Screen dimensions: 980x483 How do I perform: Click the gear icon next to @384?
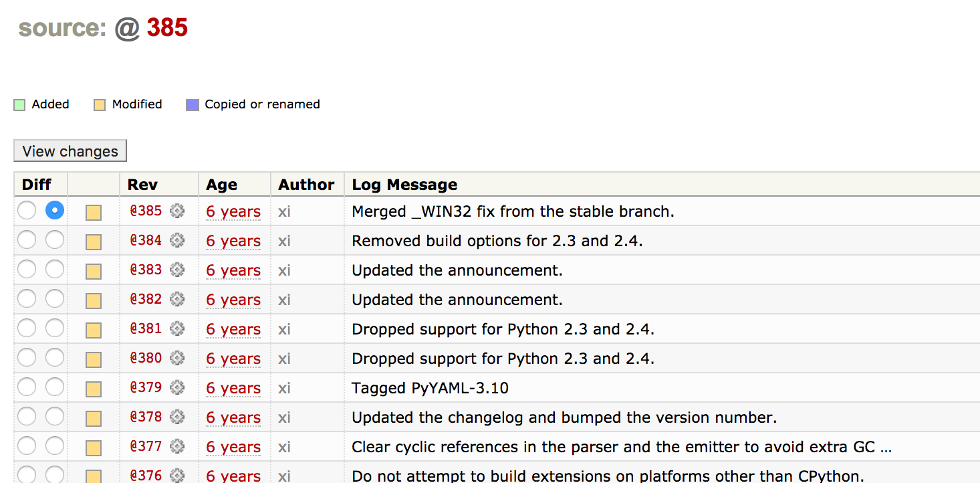[176, 239]
